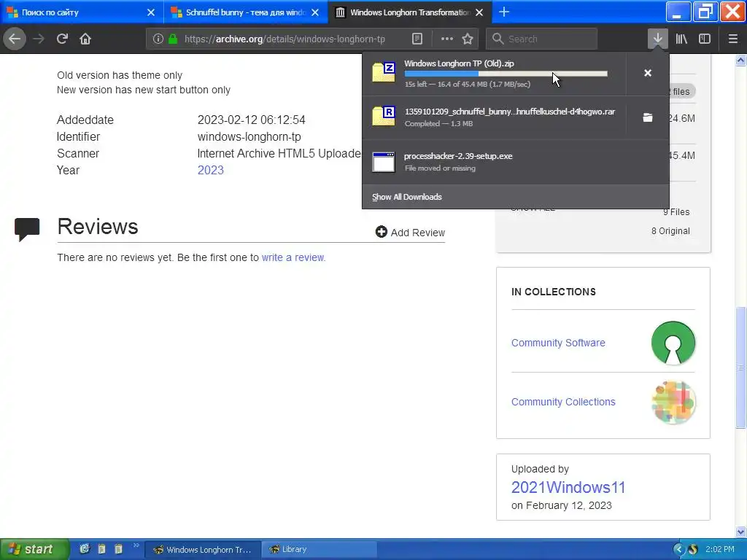Click the system tray icon beside the clock
747x560 pixels.
693,550
